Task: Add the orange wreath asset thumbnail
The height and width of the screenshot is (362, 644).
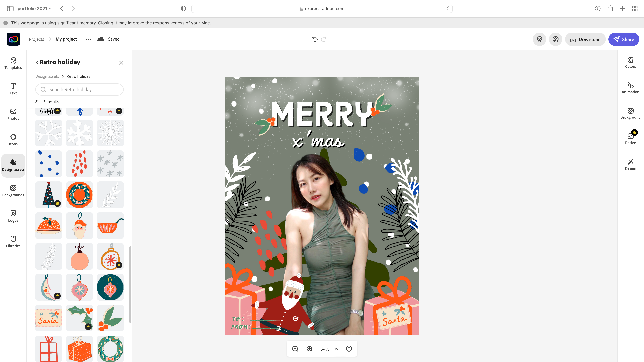Action: [79, 195]
